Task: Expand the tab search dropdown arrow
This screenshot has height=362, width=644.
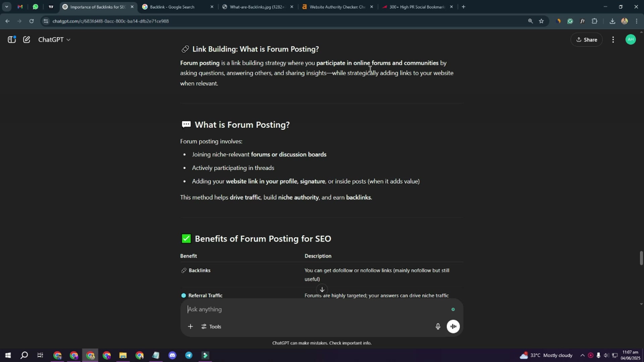Action: (x=6, y=7)
